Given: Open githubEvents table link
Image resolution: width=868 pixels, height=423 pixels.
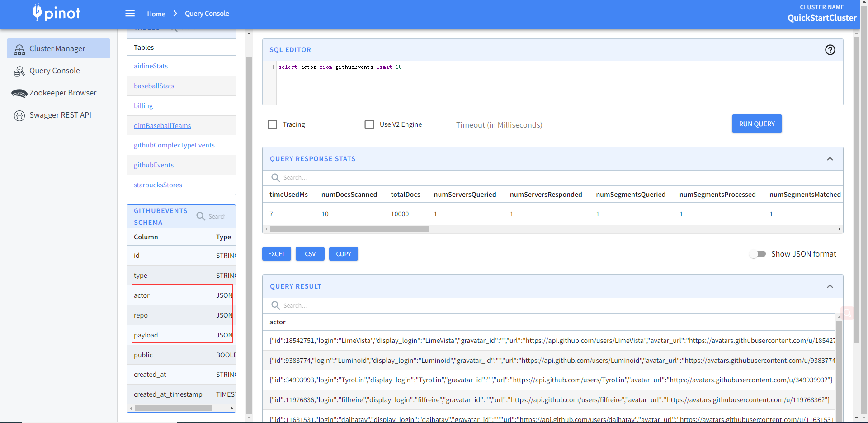Looking at the screenshot, I should 154,165.
